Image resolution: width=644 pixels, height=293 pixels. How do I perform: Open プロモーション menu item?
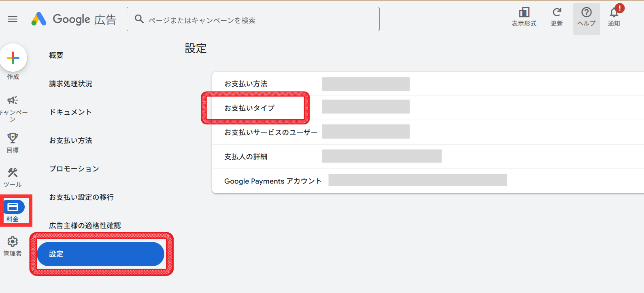(74, 169)
